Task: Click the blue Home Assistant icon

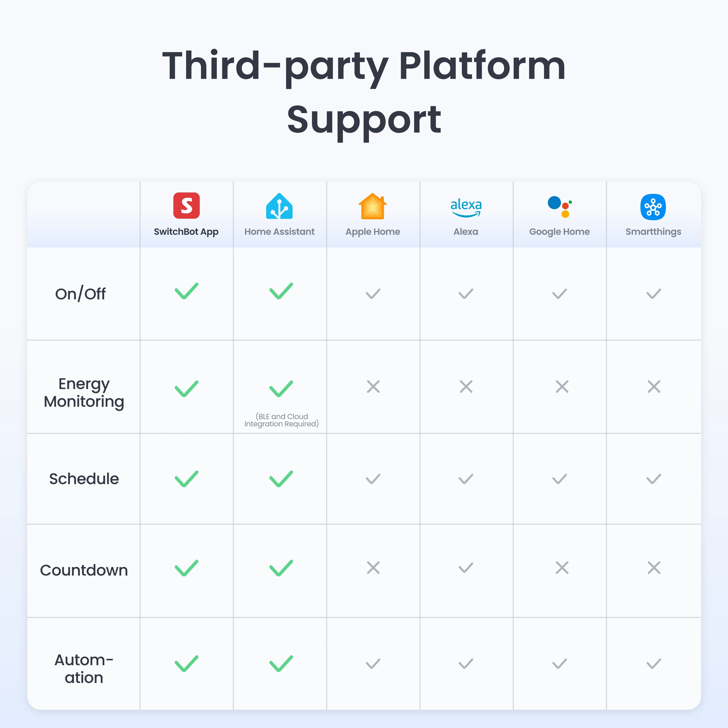Action: [x=279, y=206]
